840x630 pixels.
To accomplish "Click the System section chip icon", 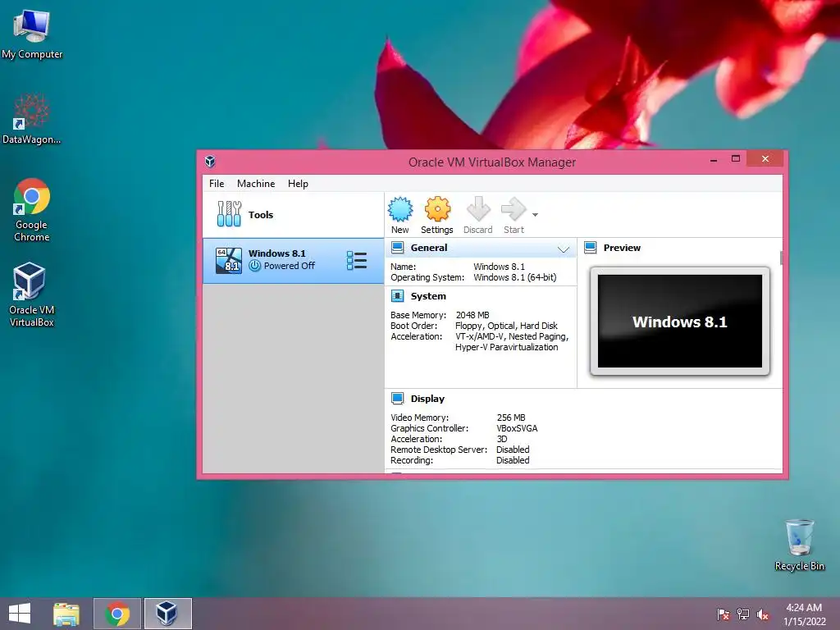I will coord(398,295).
